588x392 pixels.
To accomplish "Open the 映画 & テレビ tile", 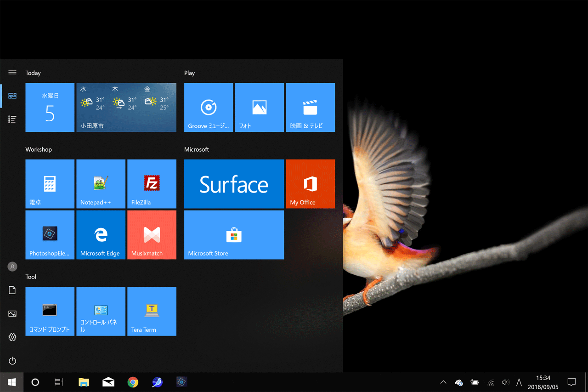I will click(311, 108).
